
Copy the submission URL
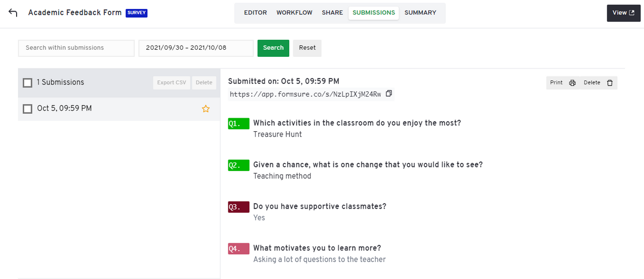tap(388, 94)
